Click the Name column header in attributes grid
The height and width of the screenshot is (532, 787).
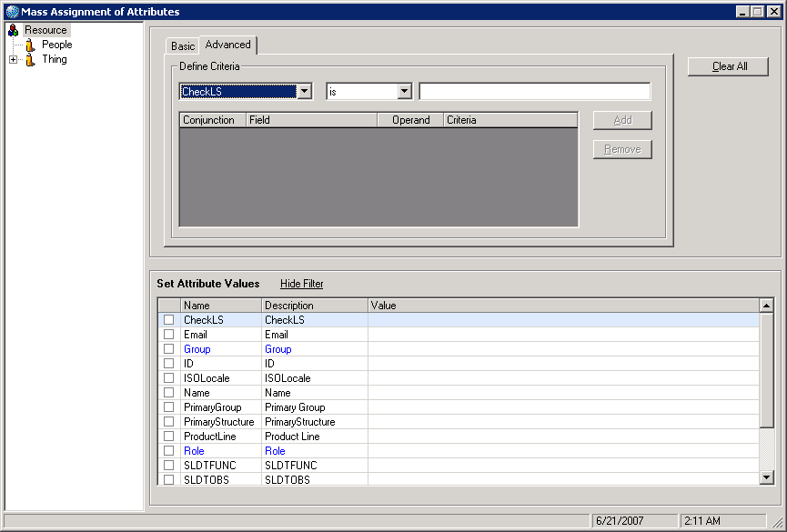[221, 306]
